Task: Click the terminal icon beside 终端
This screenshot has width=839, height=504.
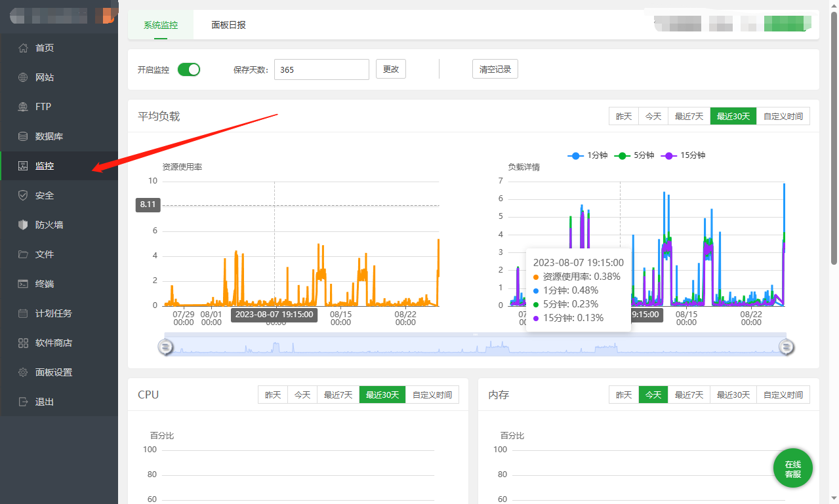Action: 23,284
